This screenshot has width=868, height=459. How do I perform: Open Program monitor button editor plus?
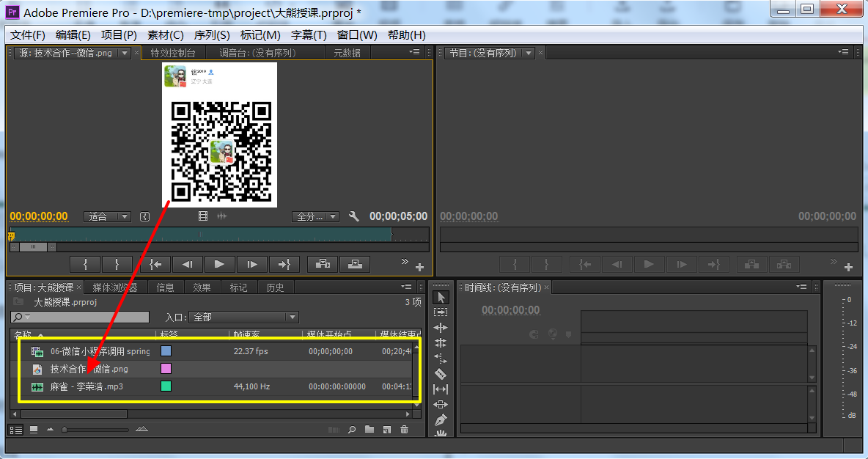[849, 268]
